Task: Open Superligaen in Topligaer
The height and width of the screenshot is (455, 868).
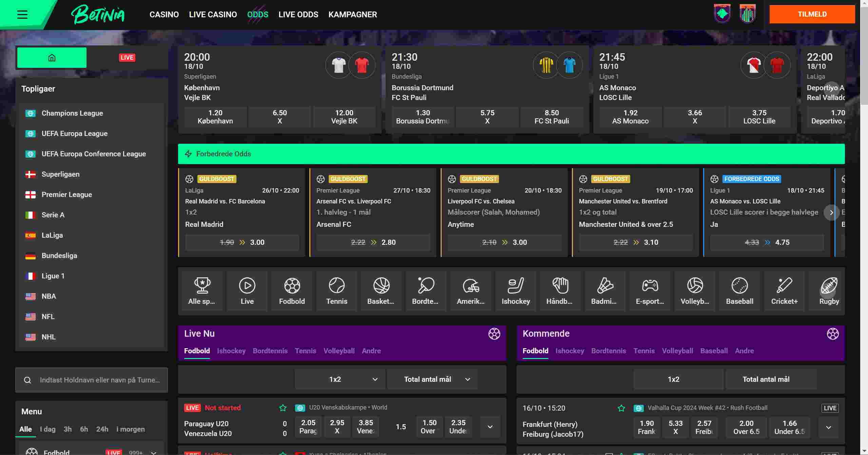Action: point(92,174)
